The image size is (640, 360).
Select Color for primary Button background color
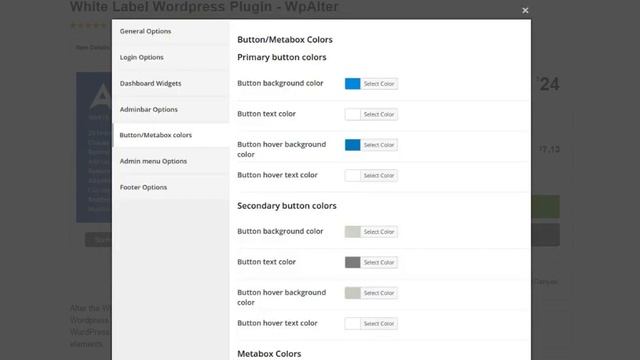pyautogui.click(x=379, y=84)
